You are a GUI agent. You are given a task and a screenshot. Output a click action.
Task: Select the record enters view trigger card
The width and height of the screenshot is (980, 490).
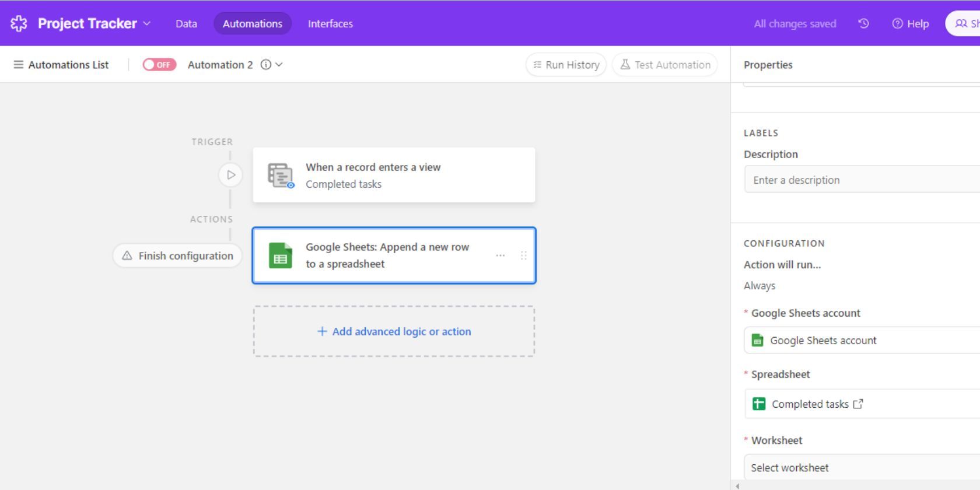[x=394, y=175]
